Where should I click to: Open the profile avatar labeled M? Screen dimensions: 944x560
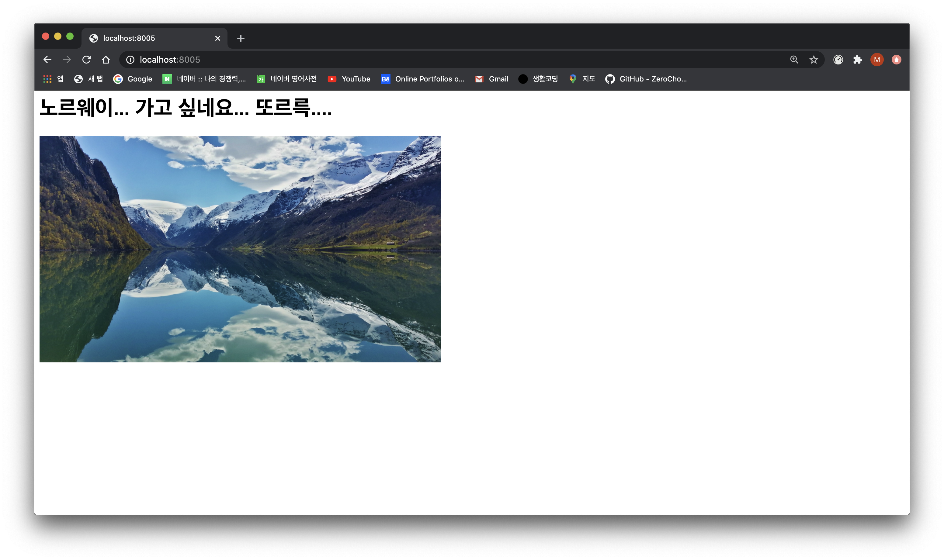click(x=877, y=60)
